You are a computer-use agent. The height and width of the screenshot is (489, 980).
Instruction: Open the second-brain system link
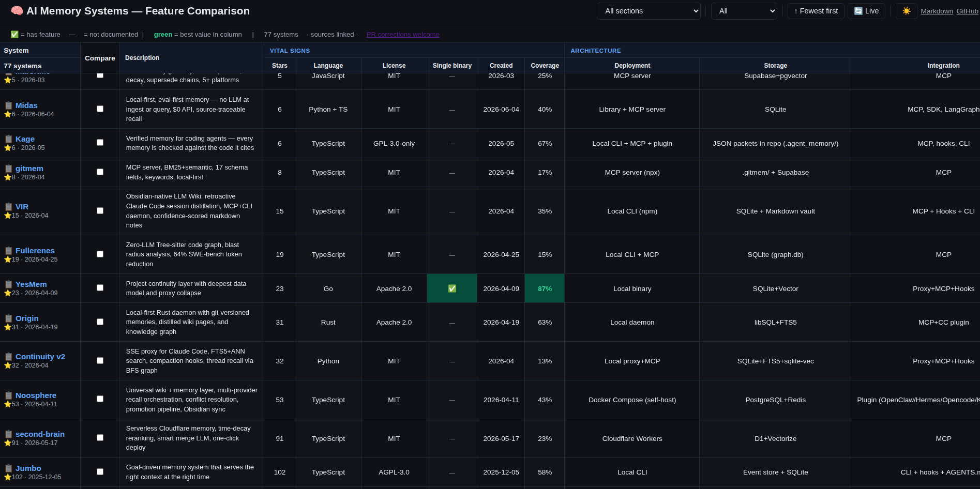coord(40,434)
